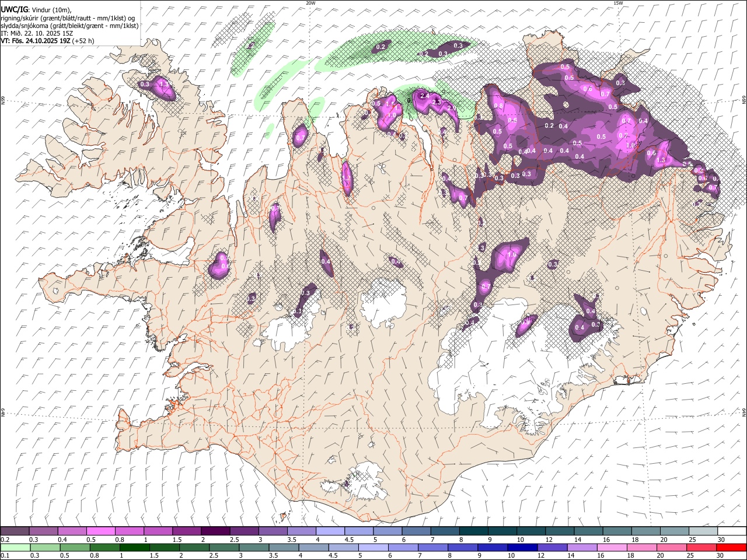Click pale green lower swatch between 0.1 and 0.3

pyautogui.click(x=15, y=547)
